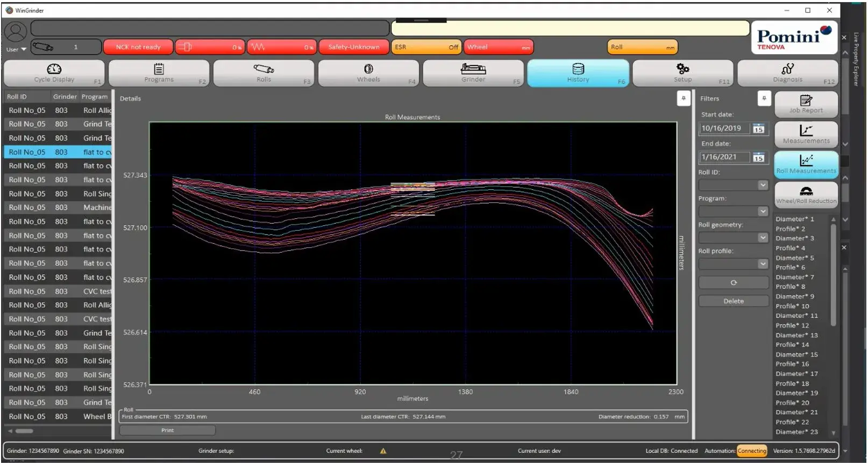Screen dimensions: 868x463
Task: Select the Roll No_05 Wheel B row
Action: tap(58, 417)
